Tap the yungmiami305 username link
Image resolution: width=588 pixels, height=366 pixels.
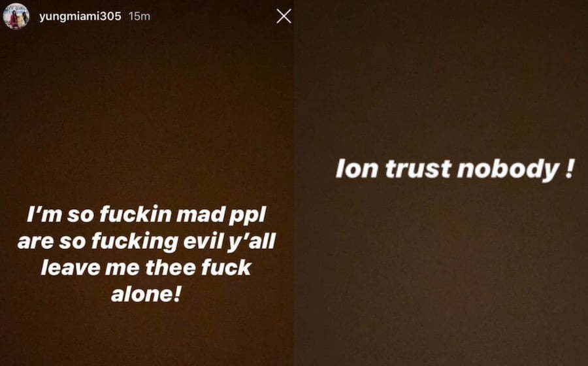click(x=80, y=16)
